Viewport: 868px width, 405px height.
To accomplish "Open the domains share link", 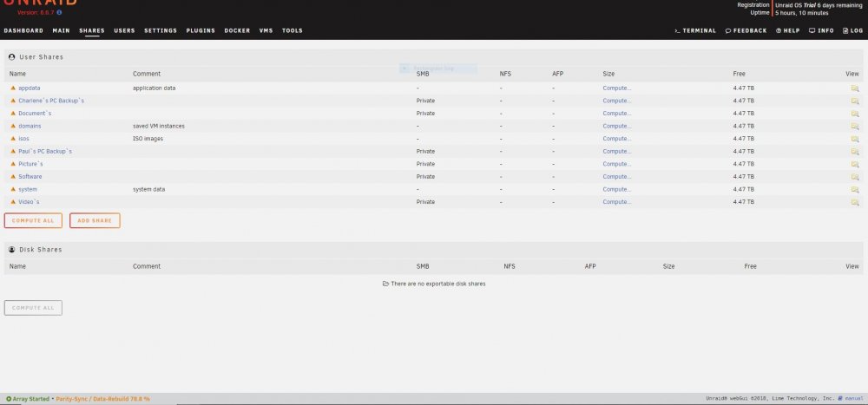I will click(30, 126).
